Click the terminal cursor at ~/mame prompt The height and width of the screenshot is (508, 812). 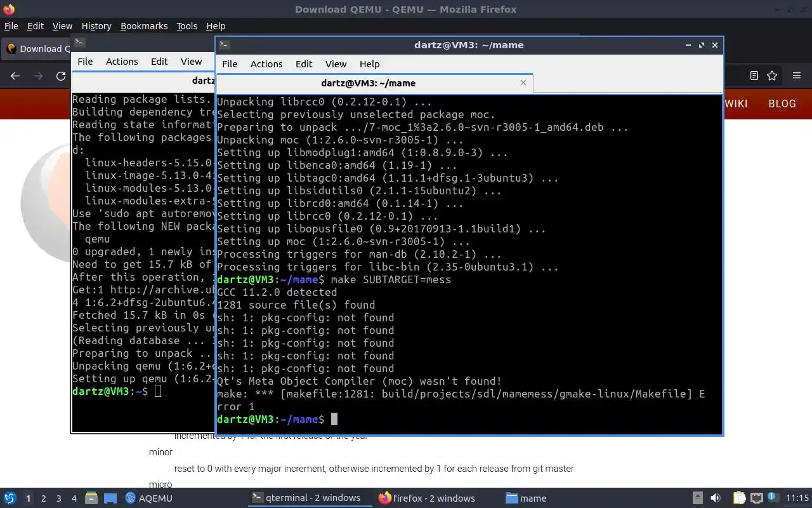click(334, 419)
